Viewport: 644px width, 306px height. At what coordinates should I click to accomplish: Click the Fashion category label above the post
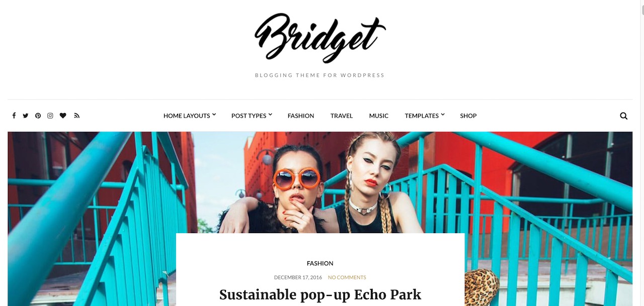[x=320, y=263]
